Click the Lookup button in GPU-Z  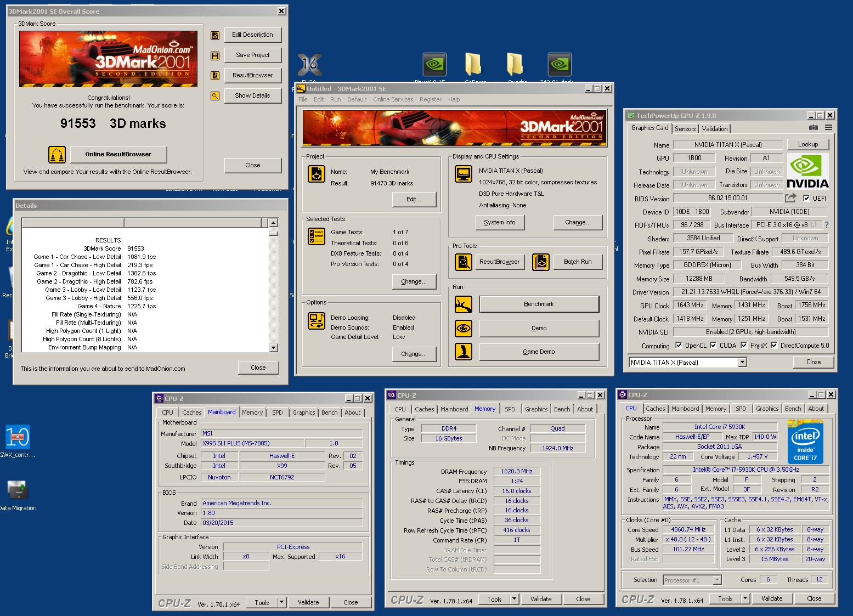[808, 144]
